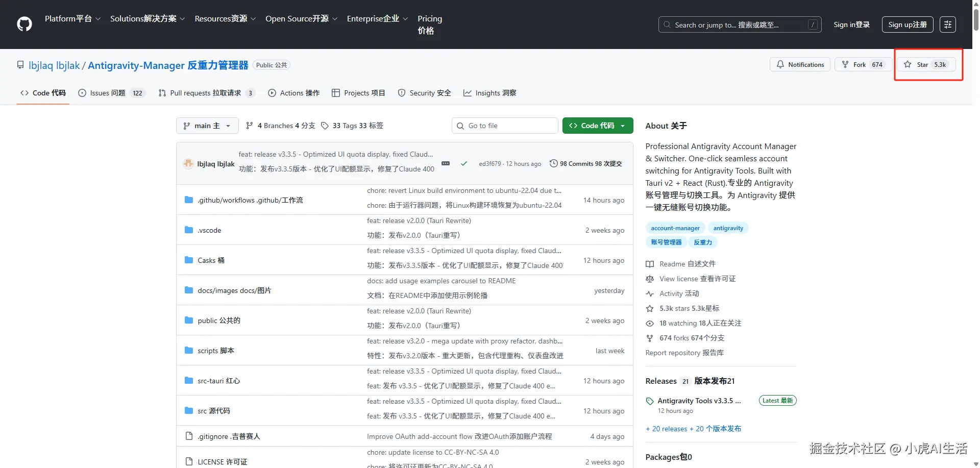
Task: Open the + 20 releases link
Action: click(x=694, y=429)
